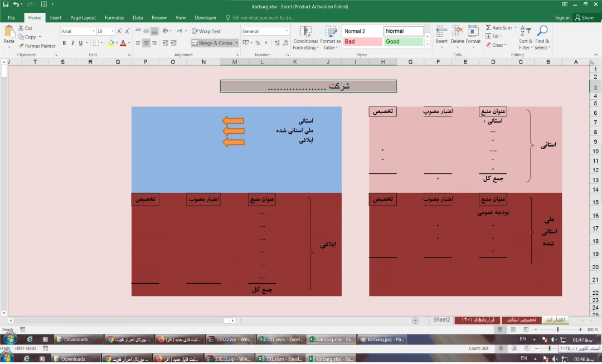Image resolution: width=602 pixels, height=364 pixels.
Task: Toggle Italic formatting
Action: click(x=72, y=43)
